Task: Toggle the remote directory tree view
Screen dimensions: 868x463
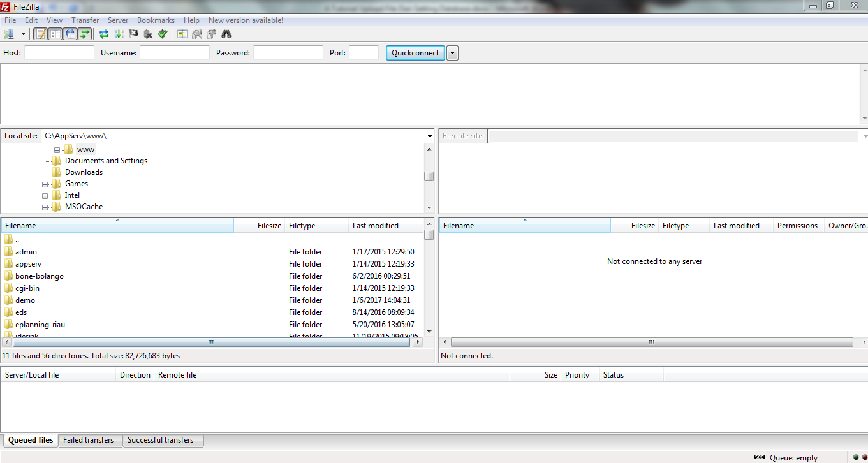Action: [70, 34]
